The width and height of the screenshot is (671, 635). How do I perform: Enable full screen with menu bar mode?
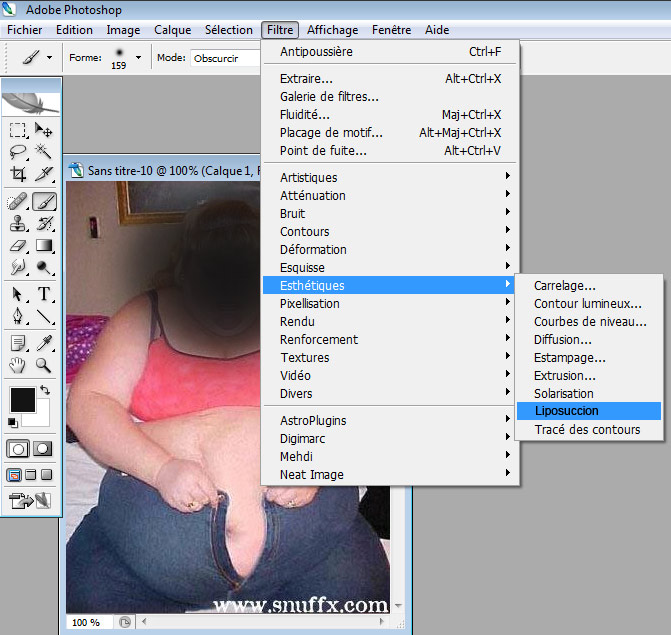coord(30,475)
